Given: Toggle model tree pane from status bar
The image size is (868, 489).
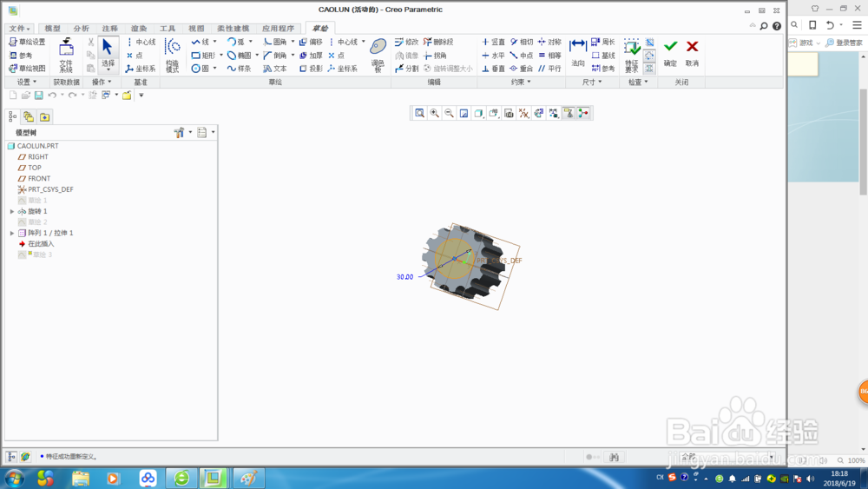Looking at the screenshot, I should (x=11, y=457).
